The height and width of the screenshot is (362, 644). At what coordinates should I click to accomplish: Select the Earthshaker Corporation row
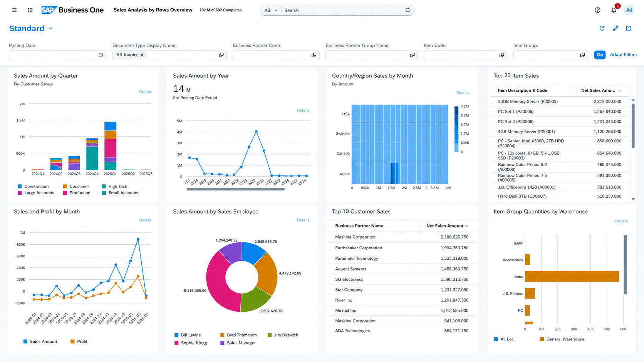[402, 248]
